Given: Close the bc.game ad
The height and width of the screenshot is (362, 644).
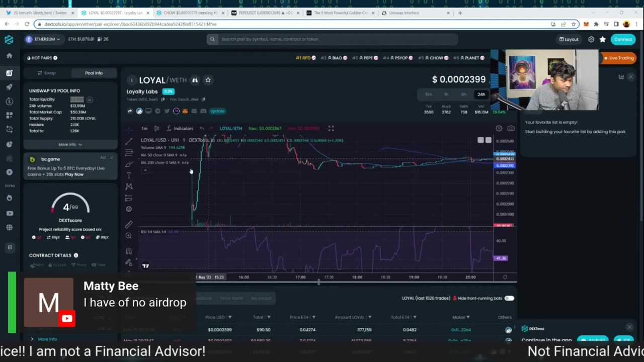Looking at the screenshot, I should (x=112, y=158).
